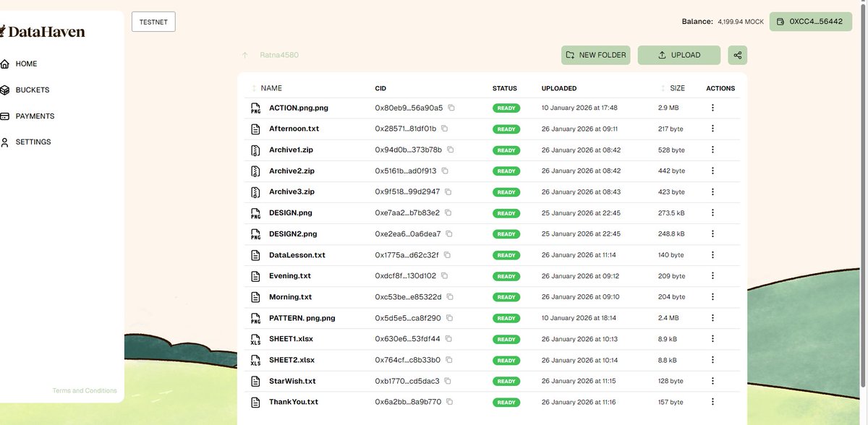868x425 pixels.
Task: Copy the CID for Archive1.zip
Action: click(450, 150)
